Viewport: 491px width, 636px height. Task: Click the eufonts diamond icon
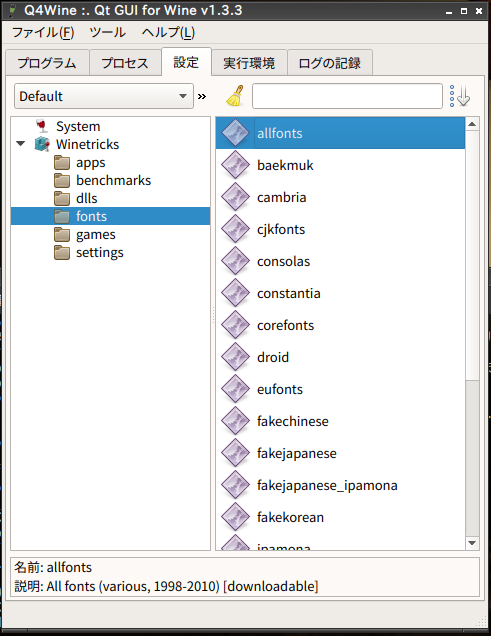pos(235,389)
